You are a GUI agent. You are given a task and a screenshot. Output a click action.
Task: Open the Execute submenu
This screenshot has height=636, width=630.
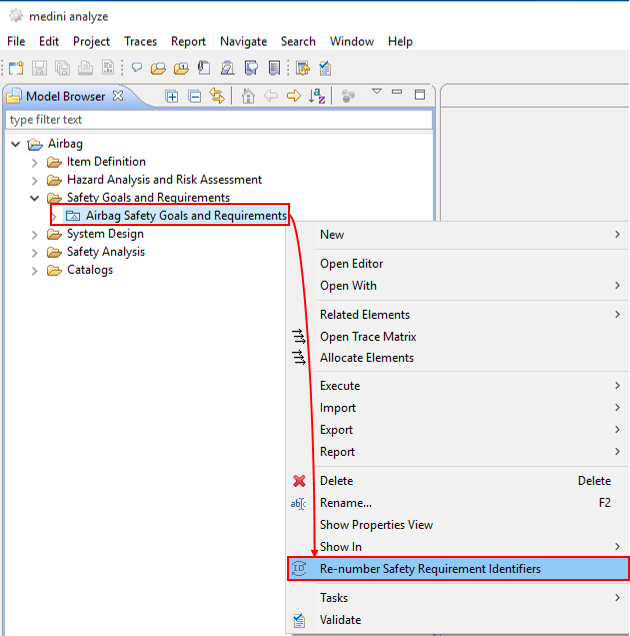(458, 386)
